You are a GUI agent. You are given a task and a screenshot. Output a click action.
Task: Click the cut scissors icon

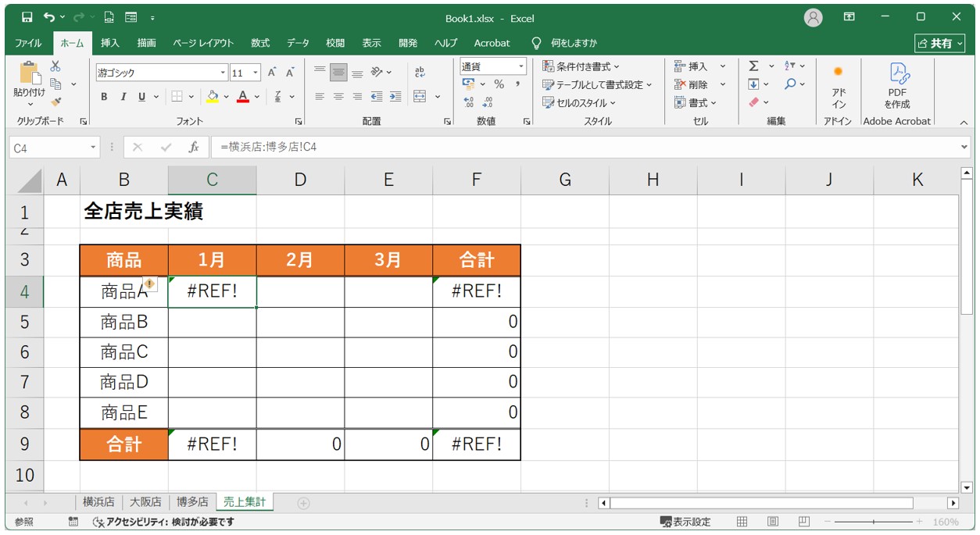pos(55,66)
